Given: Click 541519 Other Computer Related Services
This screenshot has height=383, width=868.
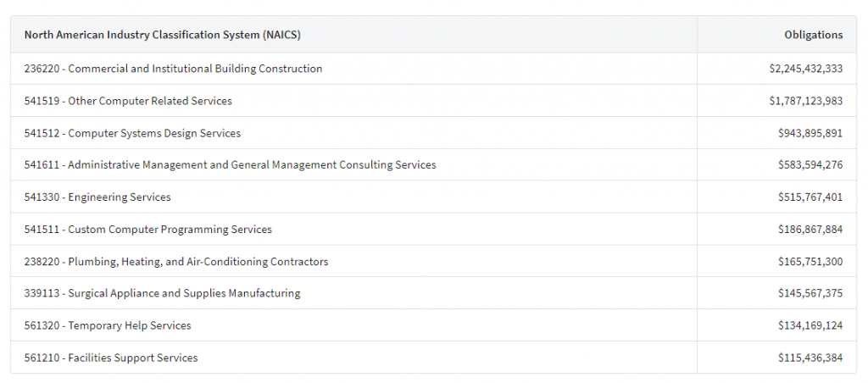Looking at the screenshot, I should (x=128, y=101).
